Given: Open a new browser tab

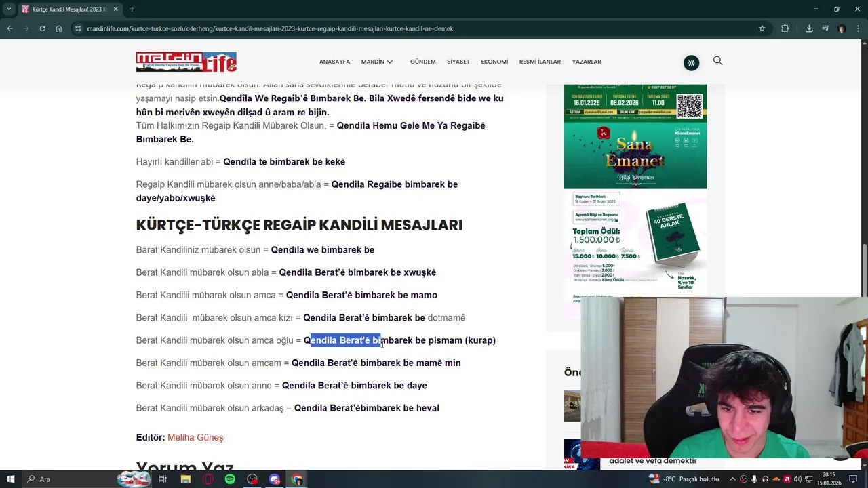Looking at the screenshot, I should [x=132, y=9].
